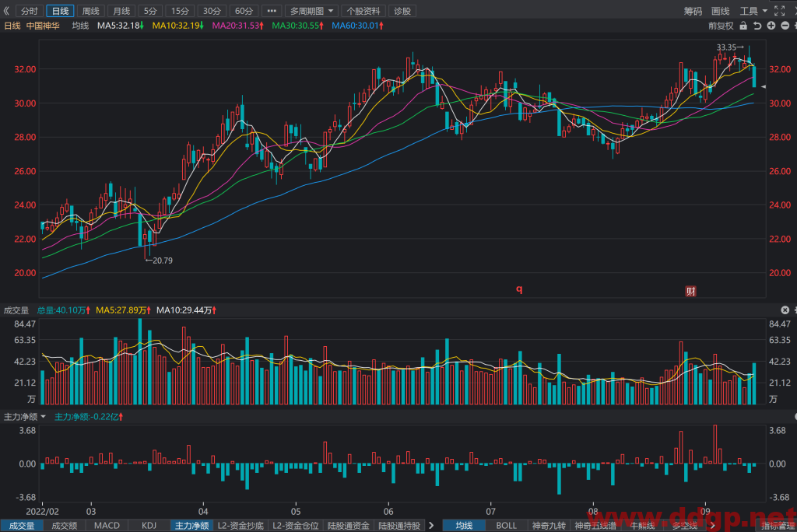The height and width of the screenshot is (532, 797).
Task: Click the MA10:32.19 yellow indicator value
Action: (177, 26)
